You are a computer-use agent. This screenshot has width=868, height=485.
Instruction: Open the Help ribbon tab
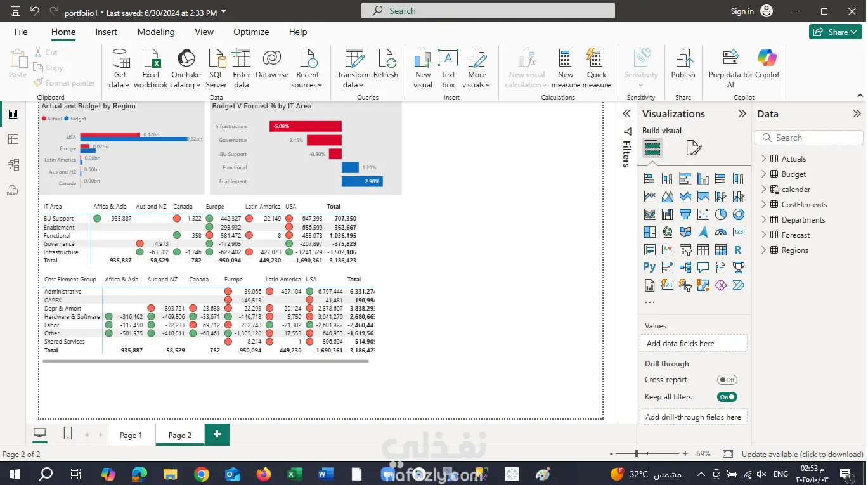[x=298, y=32]
